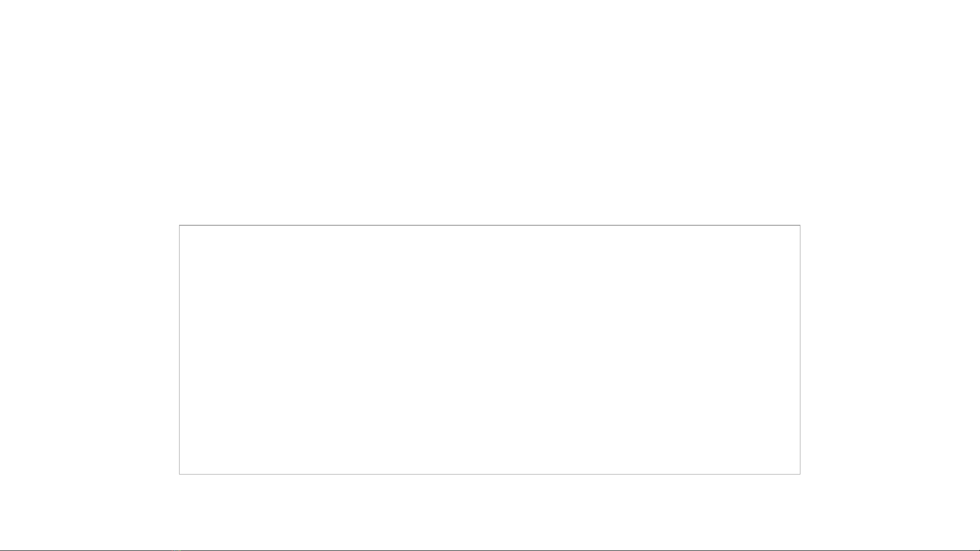Click the left border of the empty box
Screen dimensions: 980x551
pyautogui.click(x=180, y=350)
